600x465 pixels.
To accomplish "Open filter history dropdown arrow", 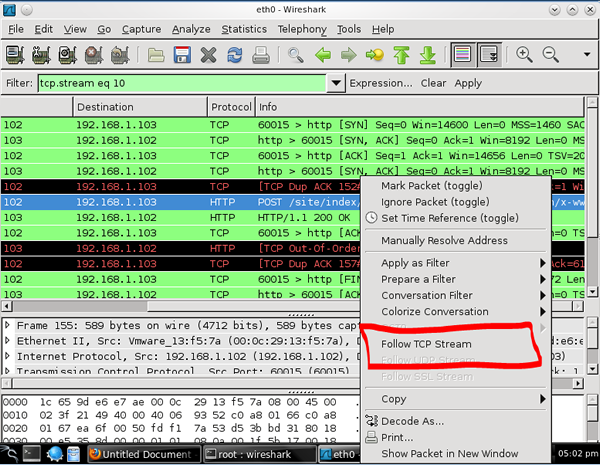I will pyautogui.click(x=336, y=83).
